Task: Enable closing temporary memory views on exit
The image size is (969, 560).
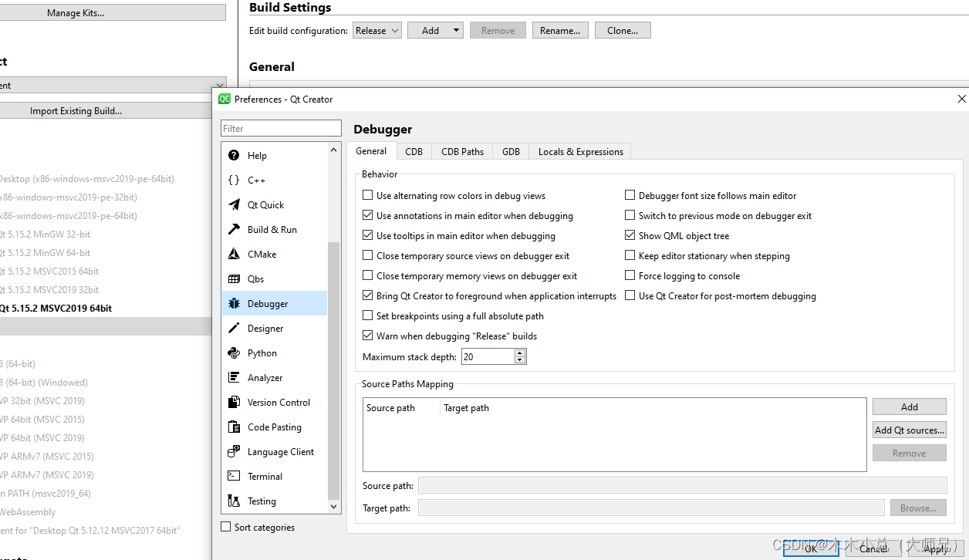Action: (x=368, y=276)
